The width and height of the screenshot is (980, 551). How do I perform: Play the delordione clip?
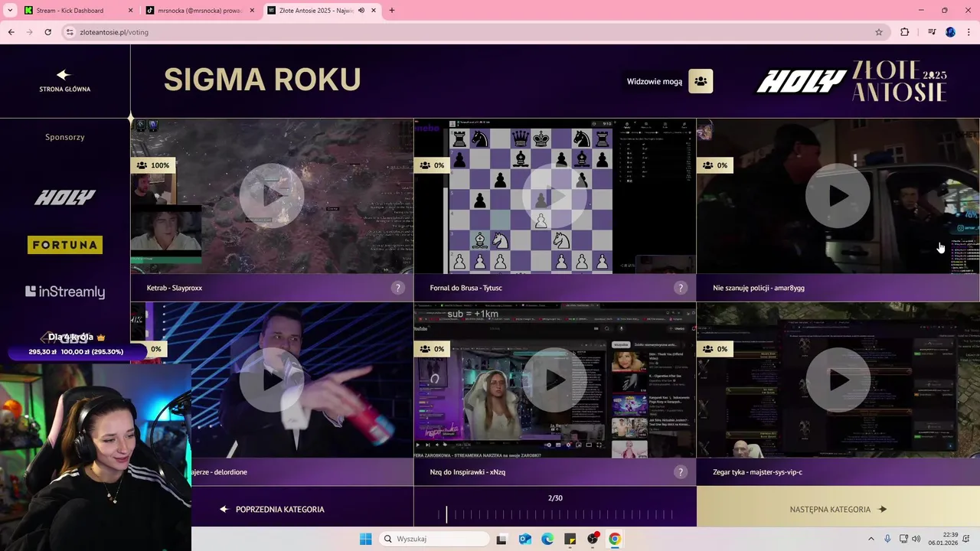point(271,380)
